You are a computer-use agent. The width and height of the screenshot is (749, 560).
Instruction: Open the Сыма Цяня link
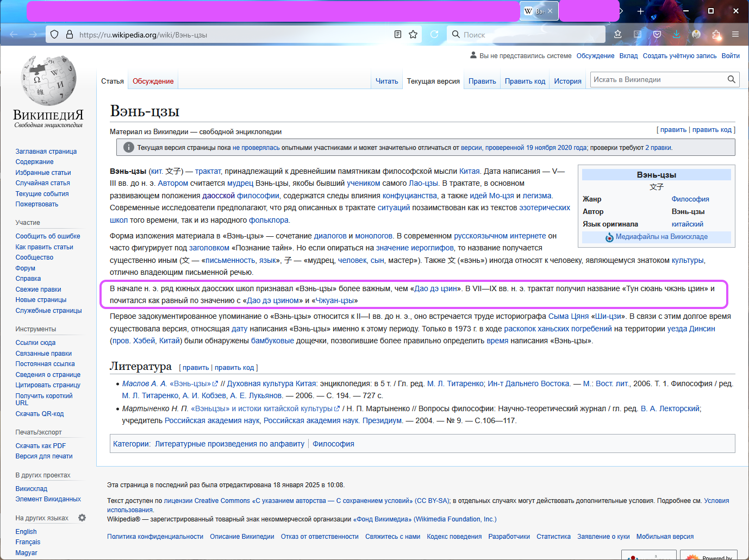(569, 316)
